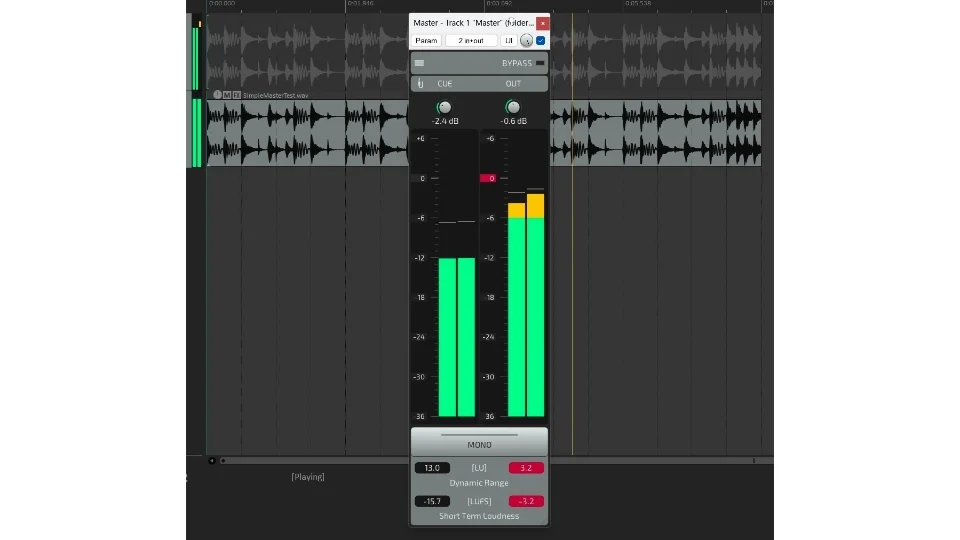Click the UI toggle button
The height and width of the screenshot is (540, 960).
click(509, 40)
